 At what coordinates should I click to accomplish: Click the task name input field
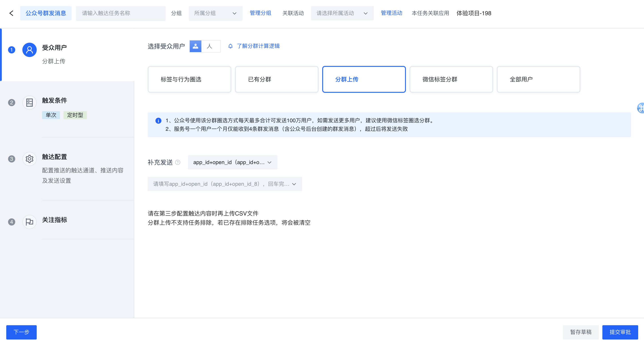[x=121, y=13]
